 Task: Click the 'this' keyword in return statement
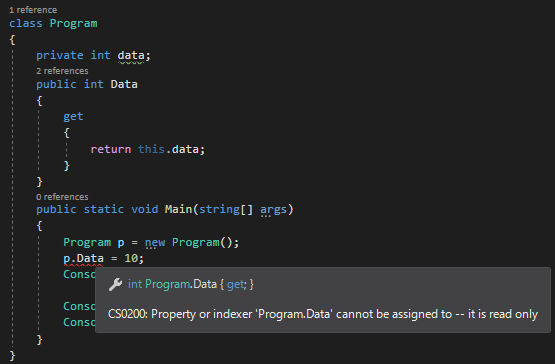coord(151,149)
